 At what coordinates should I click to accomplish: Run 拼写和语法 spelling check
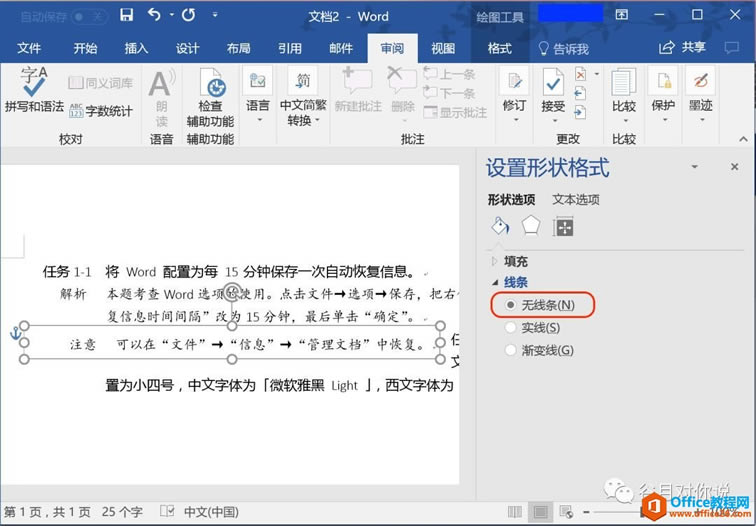click(34, 90)
